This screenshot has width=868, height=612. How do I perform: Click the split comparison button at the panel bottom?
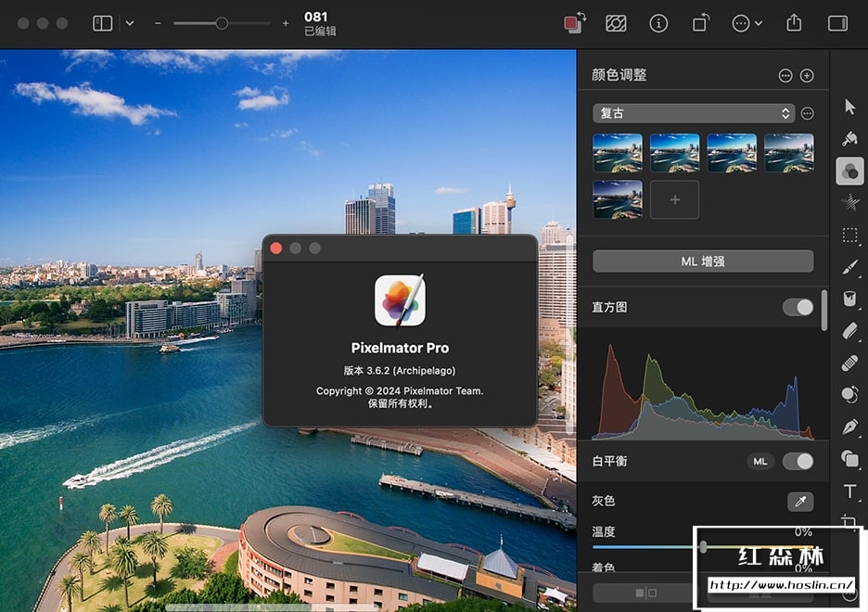coord(645,593)
